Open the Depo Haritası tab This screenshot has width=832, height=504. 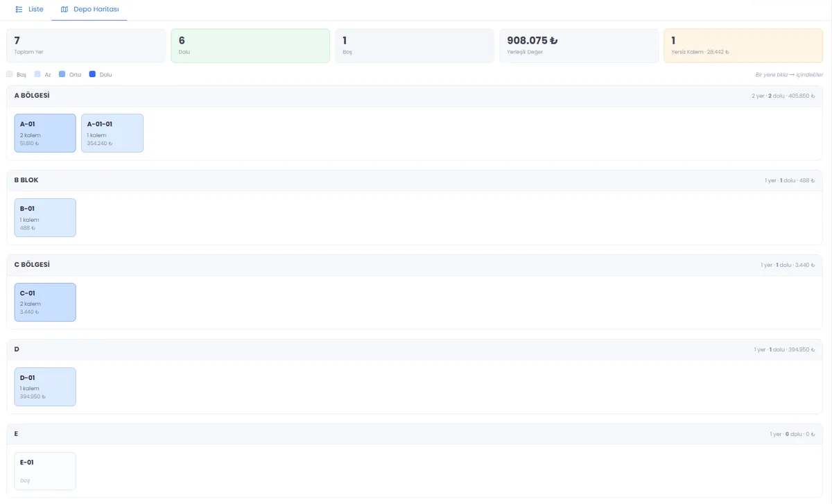89,9
